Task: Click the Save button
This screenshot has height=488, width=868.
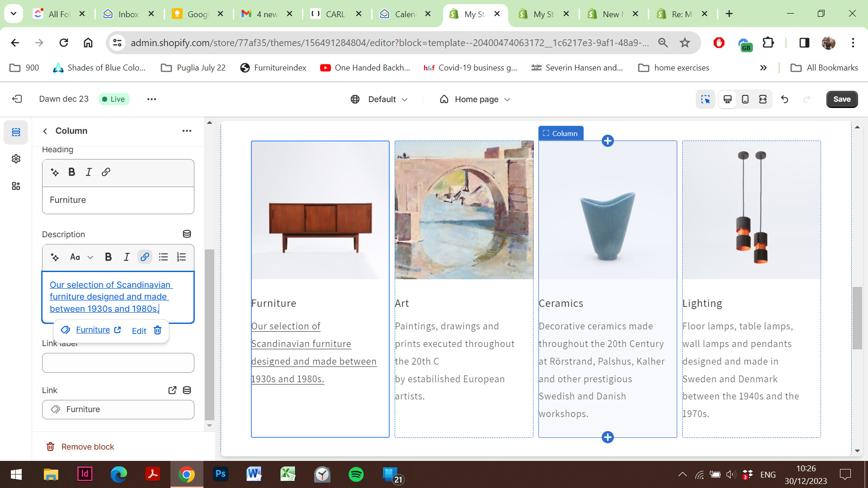Action: [x=842, y=99]
